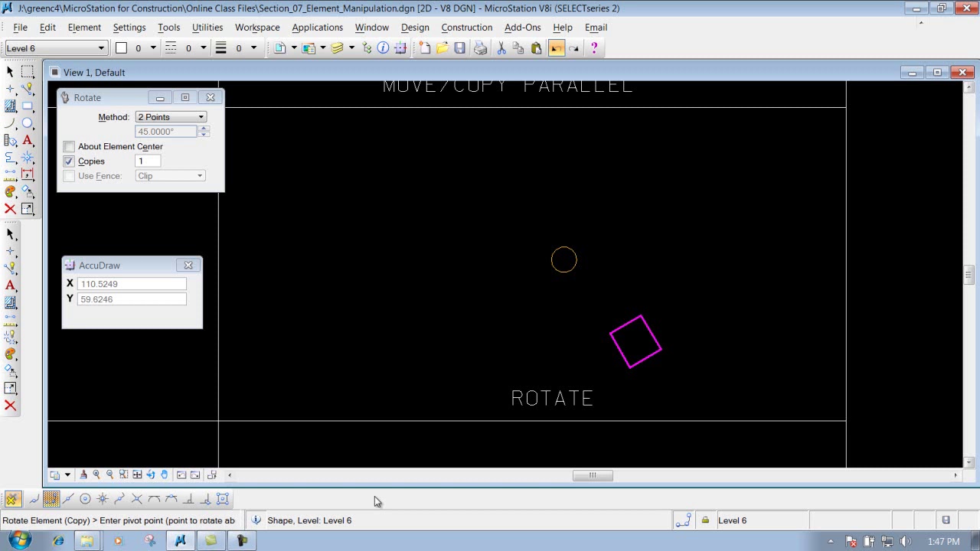Open the Settings menu
This screenshot has width=980, height=551.
[x=129, y=28]
